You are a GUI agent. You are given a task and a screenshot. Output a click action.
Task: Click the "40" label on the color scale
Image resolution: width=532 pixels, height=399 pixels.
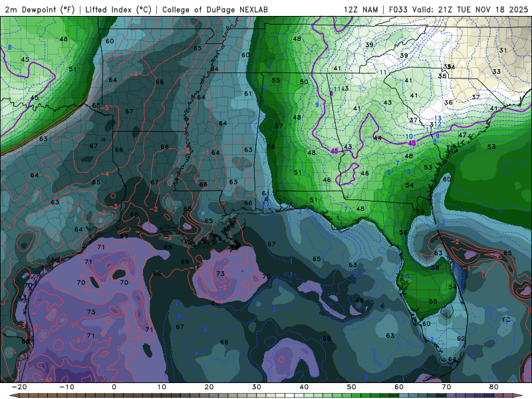[304, 387]
